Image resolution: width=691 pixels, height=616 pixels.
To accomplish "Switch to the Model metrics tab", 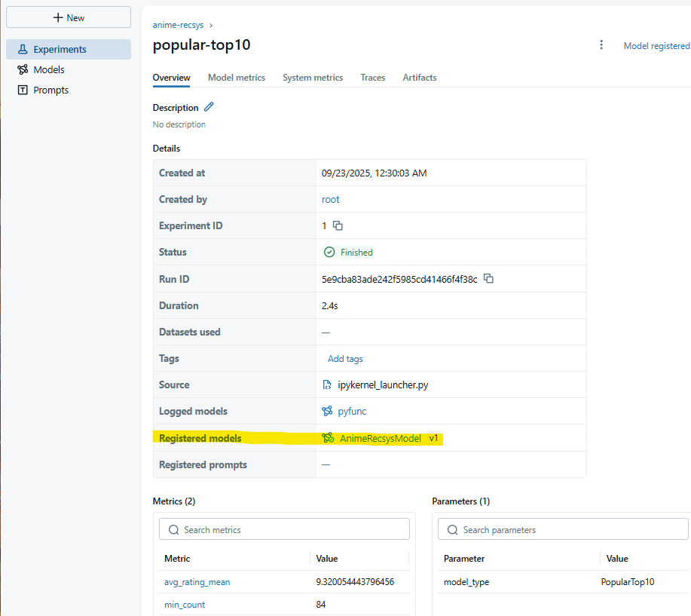I will tap(237, 78).
